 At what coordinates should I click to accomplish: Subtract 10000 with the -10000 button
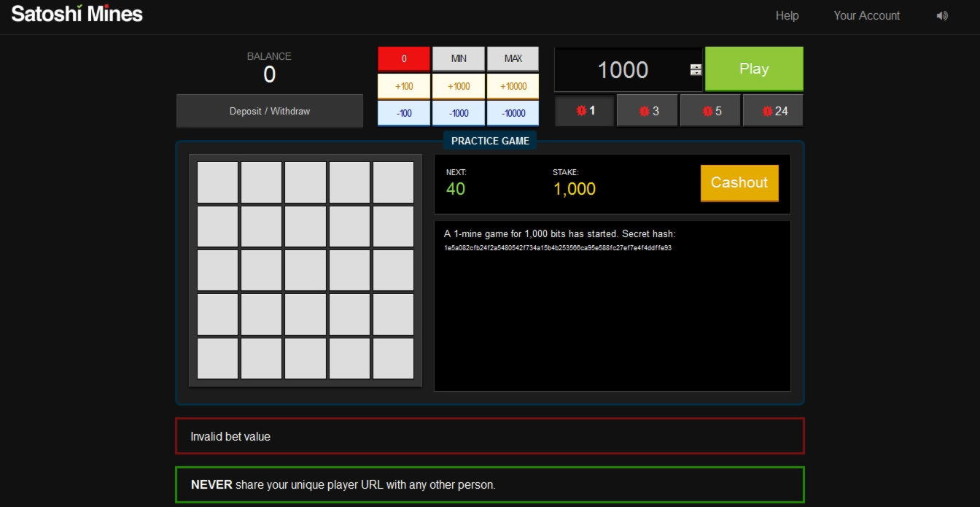(x=513, y=113)
